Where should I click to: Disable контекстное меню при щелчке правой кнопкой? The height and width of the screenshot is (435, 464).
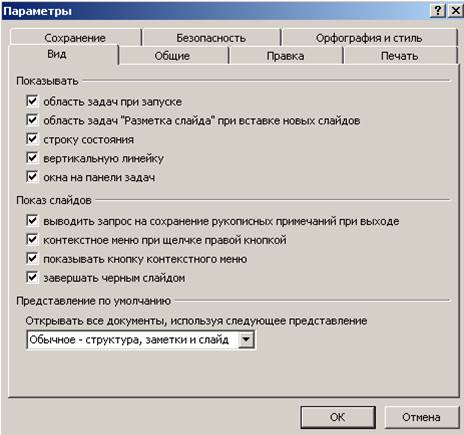tap(32, 239)
